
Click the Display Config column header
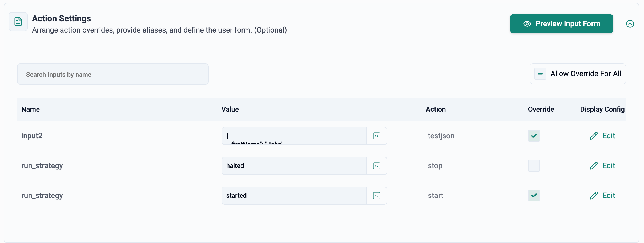click(x=602, y=109)
